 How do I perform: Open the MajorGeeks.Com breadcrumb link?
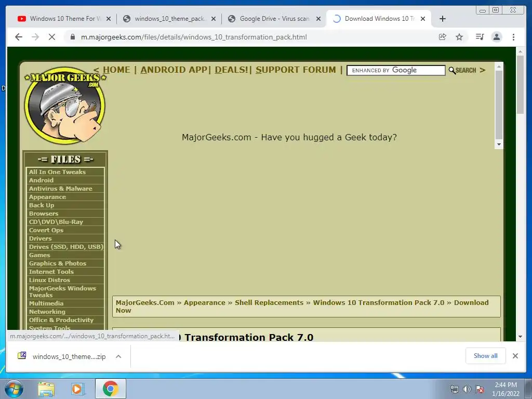[145, 303]
